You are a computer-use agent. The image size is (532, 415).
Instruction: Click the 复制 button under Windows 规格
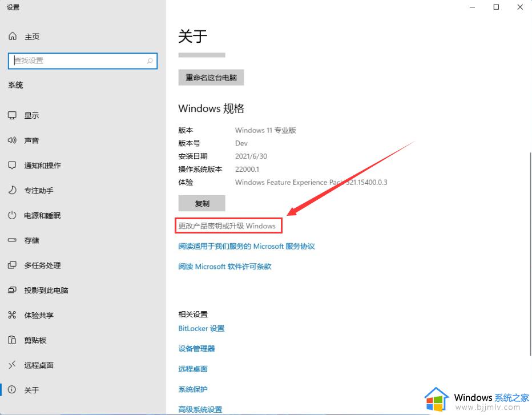coord(202,203)
